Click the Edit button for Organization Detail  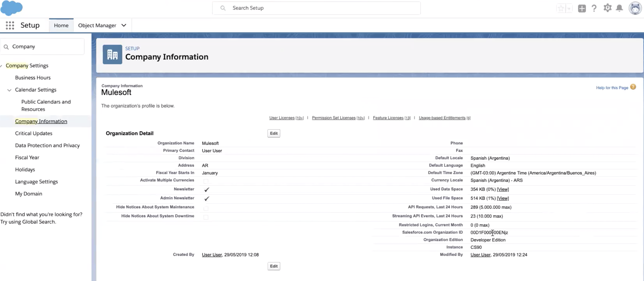[273, 133]
